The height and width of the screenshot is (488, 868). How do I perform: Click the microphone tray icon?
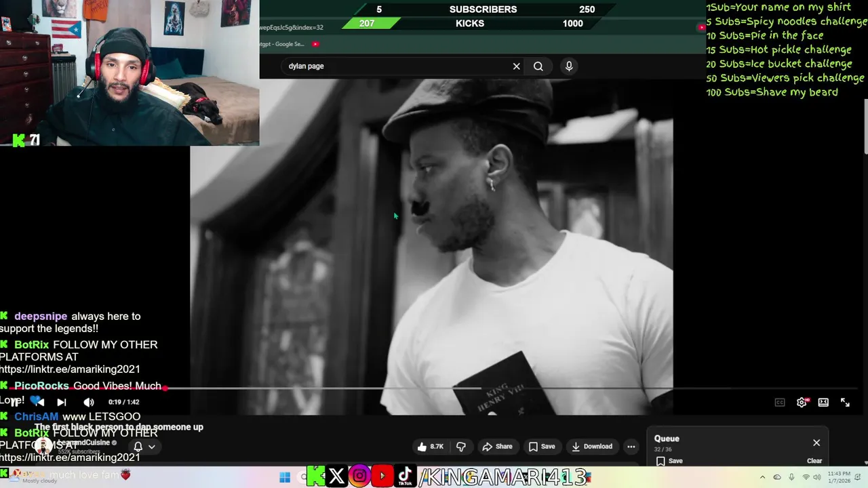pyautogui.click(x=791, y=477)
